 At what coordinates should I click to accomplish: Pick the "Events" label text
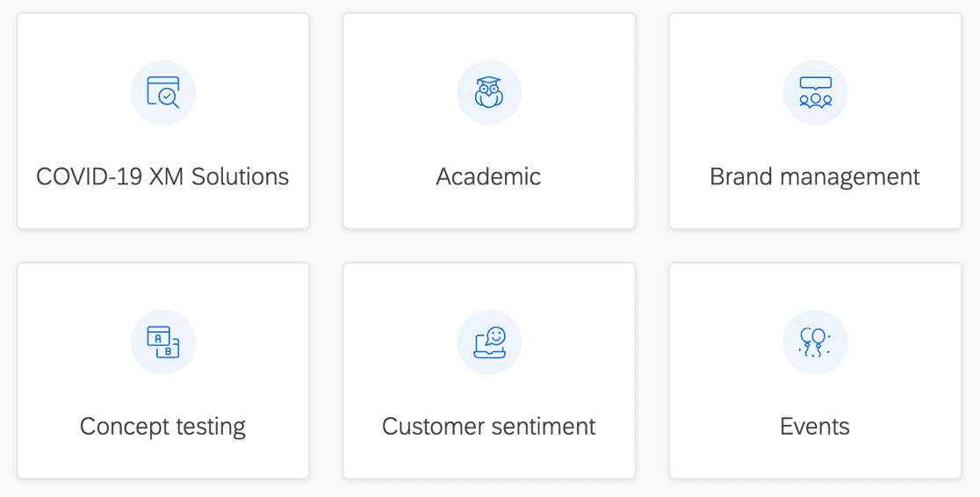point(814,427)
